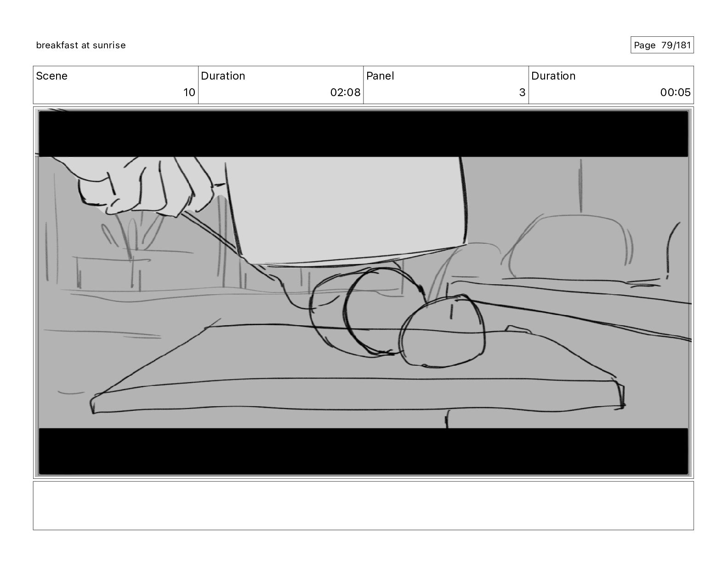Image resolution: width=728 pixels, height=563 pixels.
Task: Click the scene number 10
Action: tap(189, 92)
